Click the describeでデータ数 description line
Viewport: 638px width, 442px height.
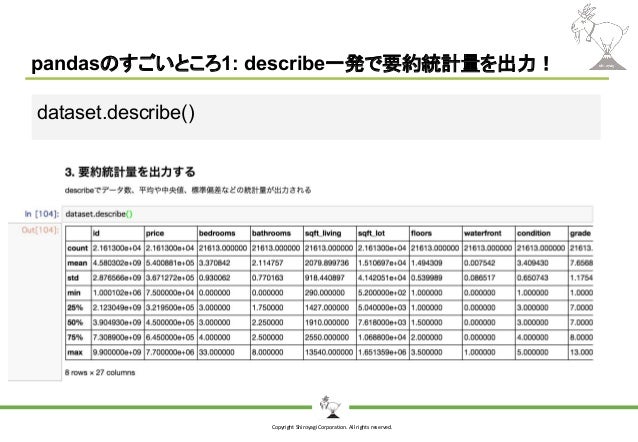tap(188, 190)
